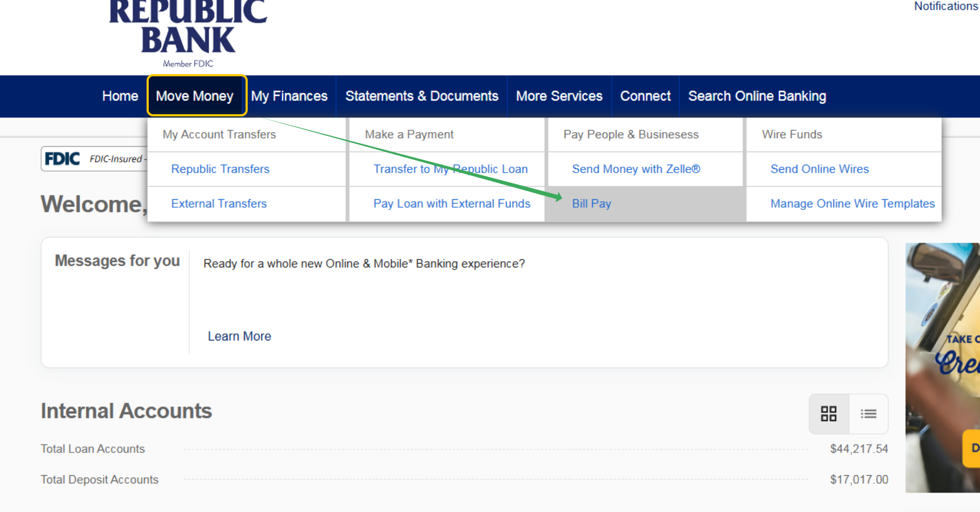Click the Wire Funds heading
Screen dimensions: 980x512
click(x=792, y=134)
